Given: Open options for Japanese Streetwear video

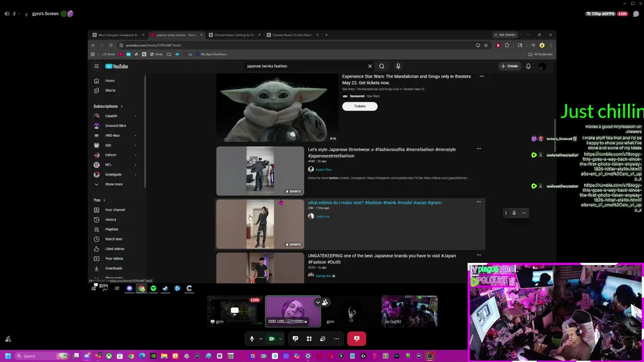Looking at the screenshot, I should [478, 149].
